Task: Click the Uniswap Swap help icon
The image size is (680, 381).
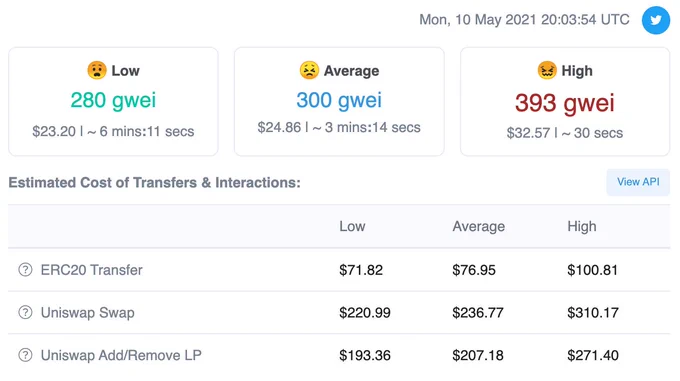Action: (25, 312)
